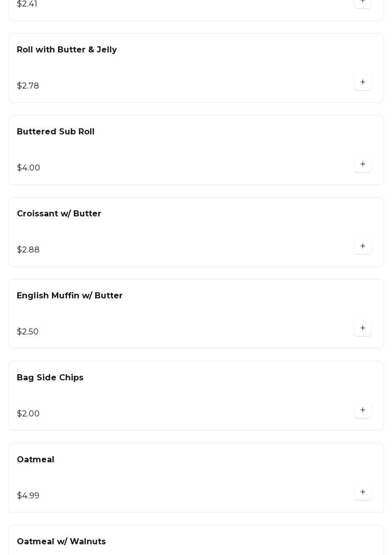The width and height of the screenshot is (392, 555).
Task: Add Oatmeal to order with plus icon
Action: pyautogui.click(x=362, y=492)
